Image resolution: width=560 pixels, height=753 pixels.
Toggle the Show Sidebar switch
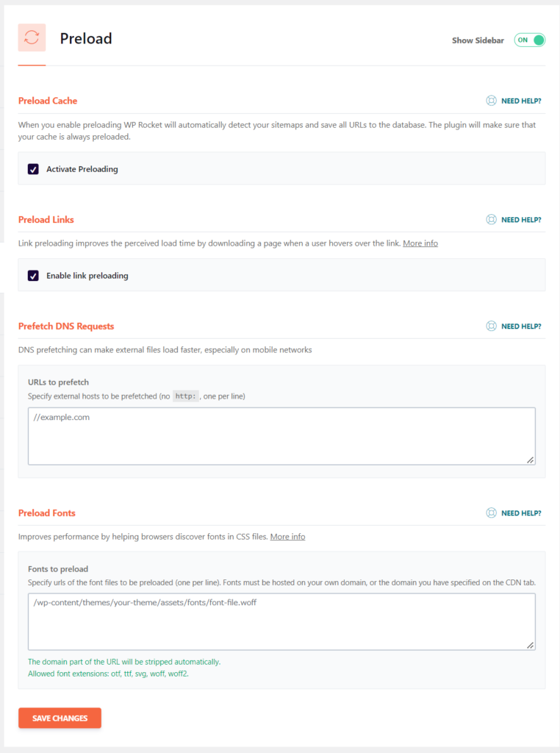(x=529, y=40)
